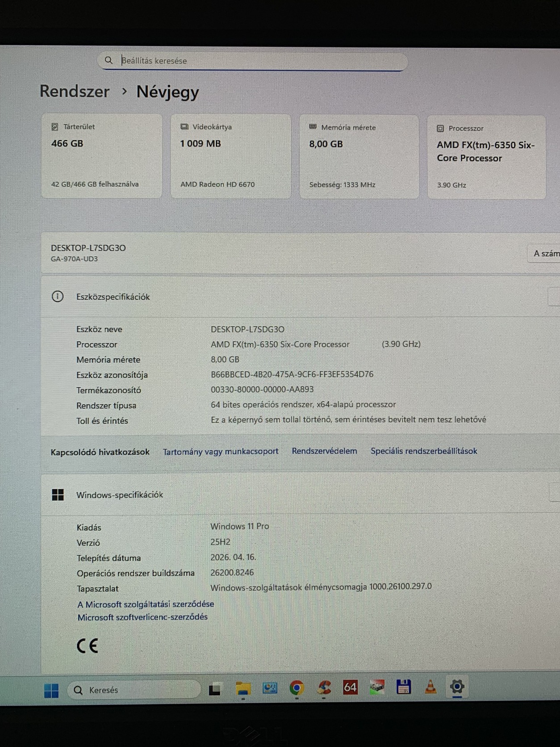Open the Rendszervédelem link

point(324,451)
